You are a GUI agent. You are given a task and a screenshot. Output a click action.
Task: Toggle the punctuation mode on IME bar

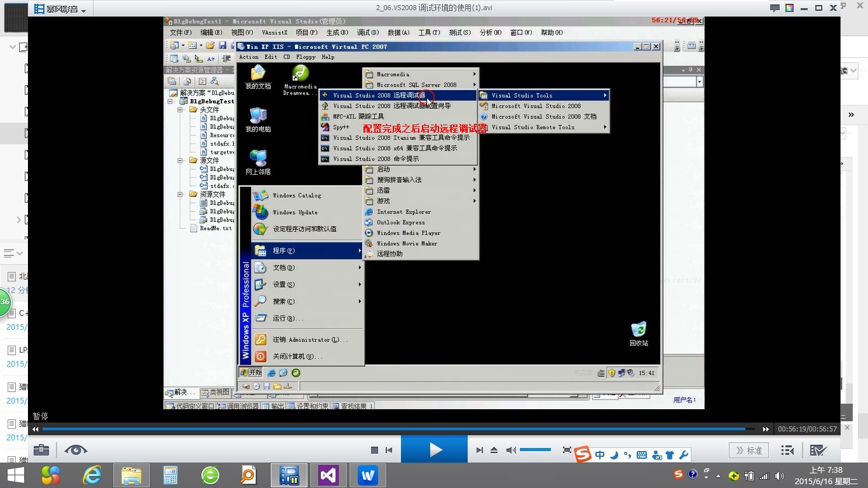(627, 455)
